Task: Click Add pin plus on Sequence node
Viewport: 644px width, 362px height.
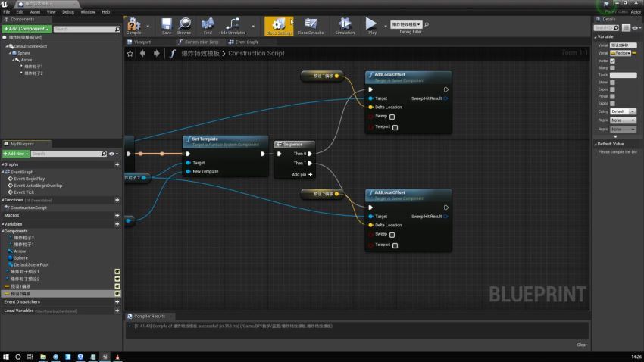Action: click(x=310, y=174)
